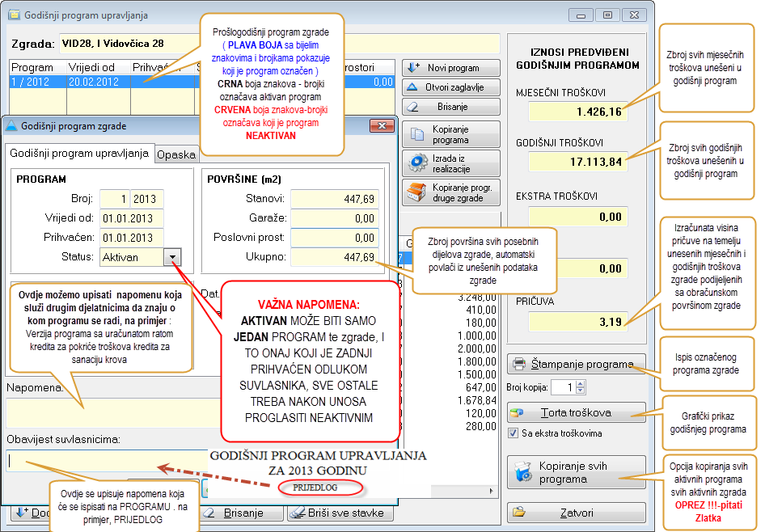Click Kopiranje progr. druge zgrade button
This screenshot has width=765, height=532.
point(451,192)
